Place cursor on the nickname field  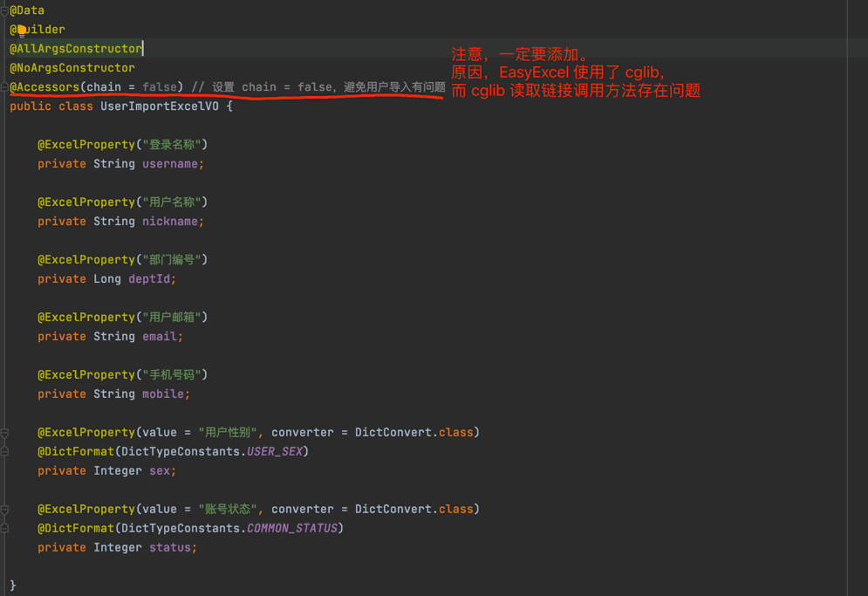click(x=173, y=221)
